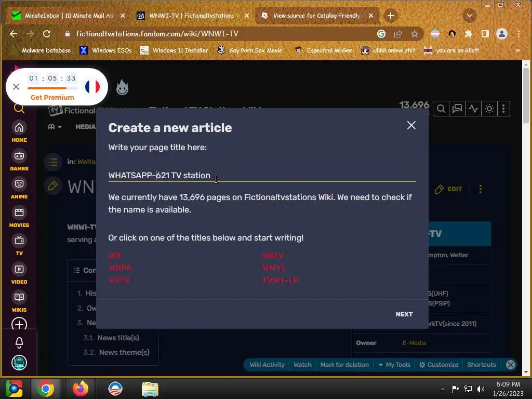Open notifications bell in sidebar
This screenshot has height=399, width=532.
pos(19,343)
